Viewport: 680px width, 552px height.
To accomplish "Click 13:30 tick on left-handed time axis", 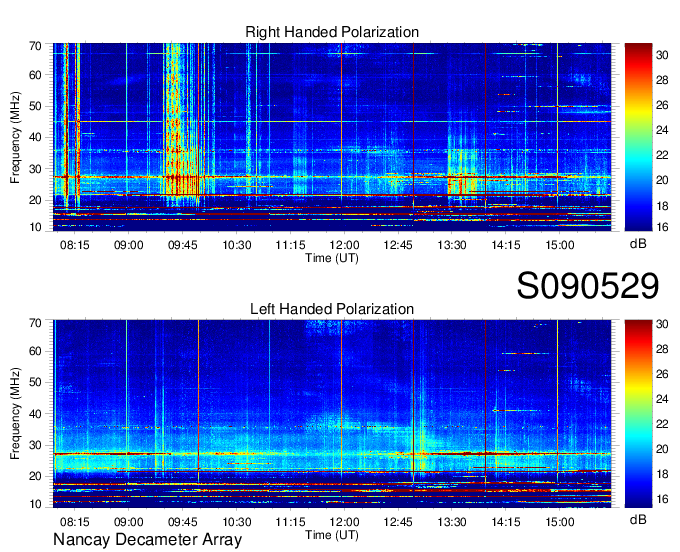I will tap(452, 521).
